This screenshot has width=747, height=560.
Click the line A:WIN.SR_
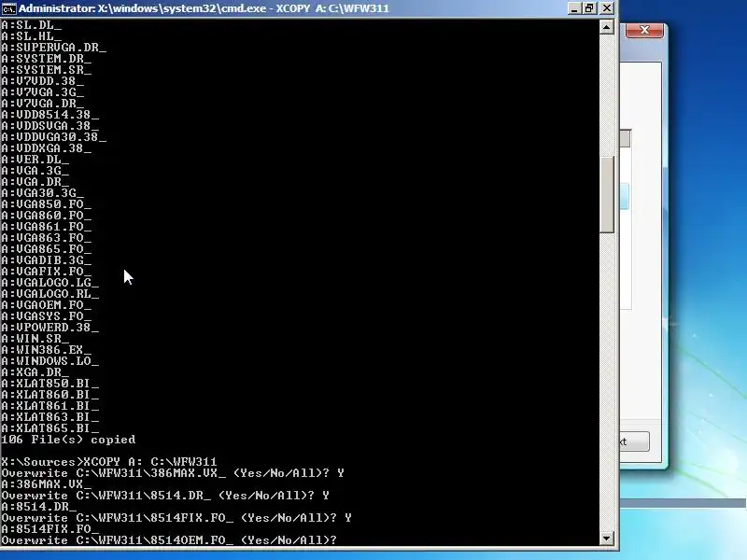pyautogui.click(x=35, y=338)
